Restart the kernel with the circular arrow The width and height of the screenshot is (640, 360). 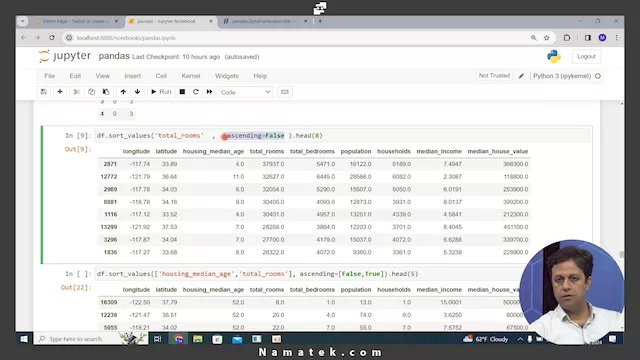pos(196,92)
